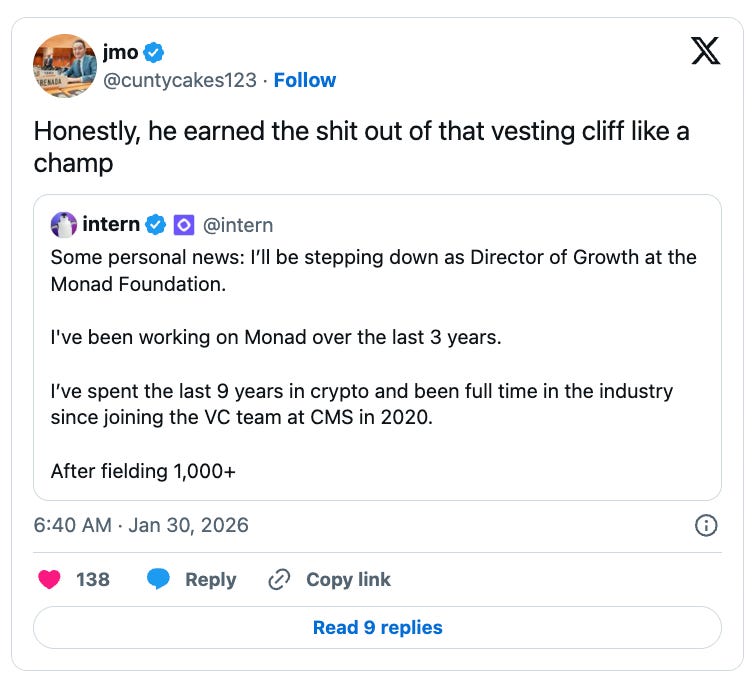Click the copy link chain icon
Screen dimensions: 754x688
tap(279, 579)
